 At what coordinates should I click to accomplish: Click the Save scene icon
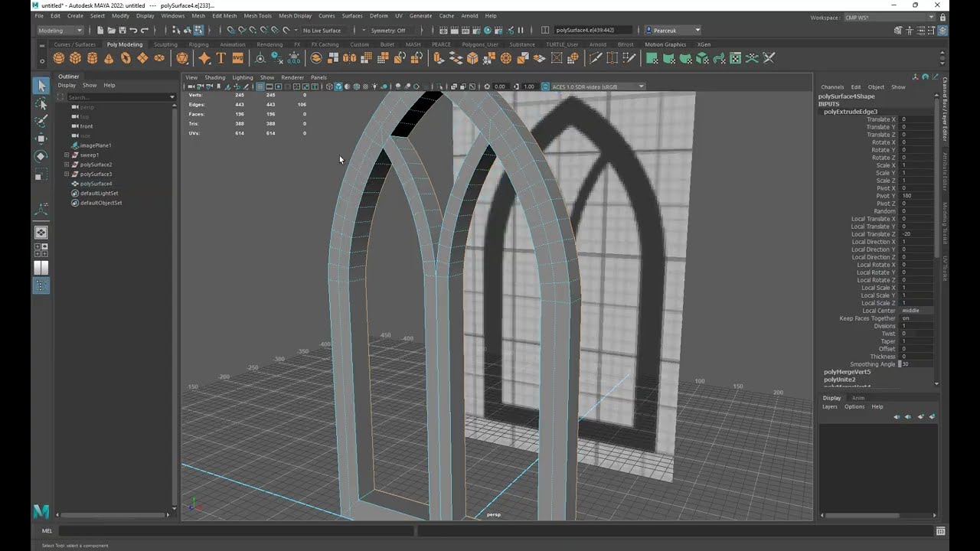pos(122,30)
